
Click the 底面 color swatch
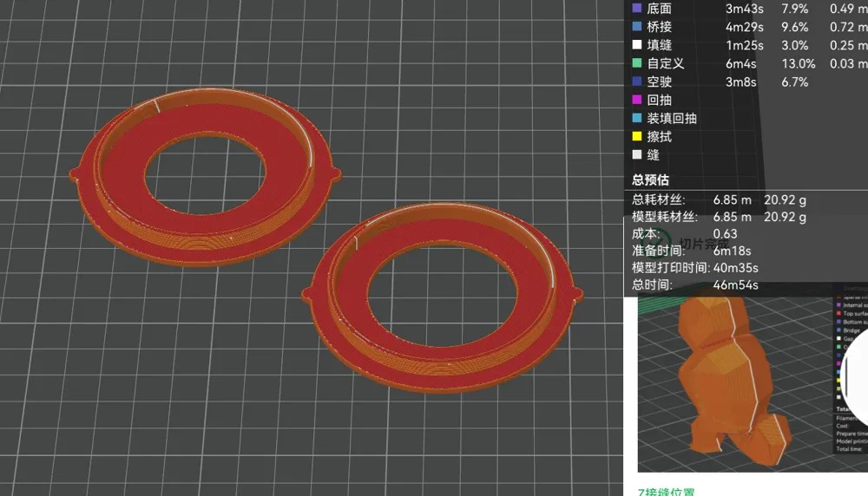(x=637, y=9)
